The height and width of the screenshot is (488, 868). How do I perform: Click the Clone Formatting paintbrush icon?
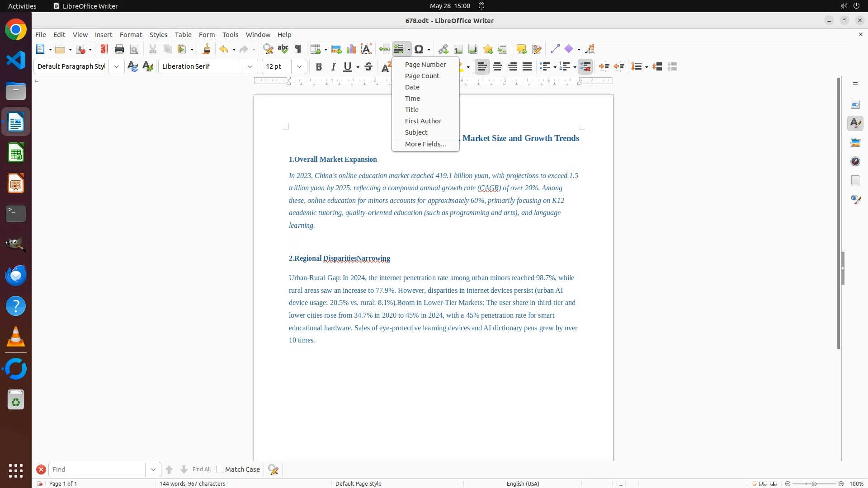(x=207, y=49)
